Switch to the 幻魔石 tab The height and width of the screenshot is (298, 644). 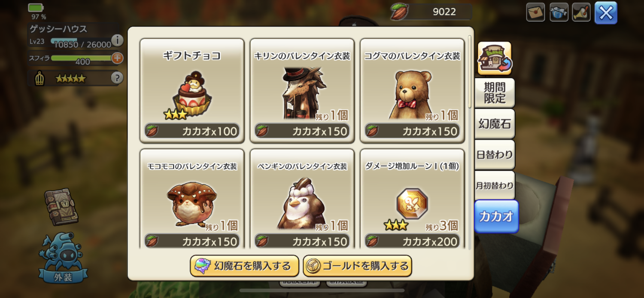pyautogui.click(x=495, y=124)
